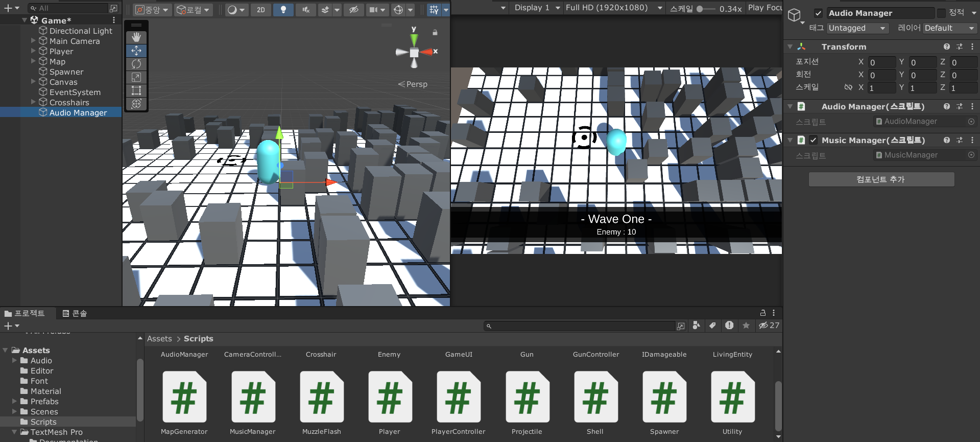Toggle constrained scale proportions link

pyautogui.click(x=848, y=87)
